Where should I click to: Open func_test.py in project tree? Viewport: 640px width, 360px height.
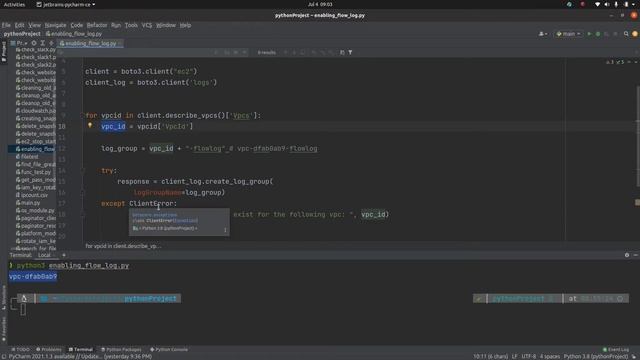pyautogui.click(x=33, y=172)
